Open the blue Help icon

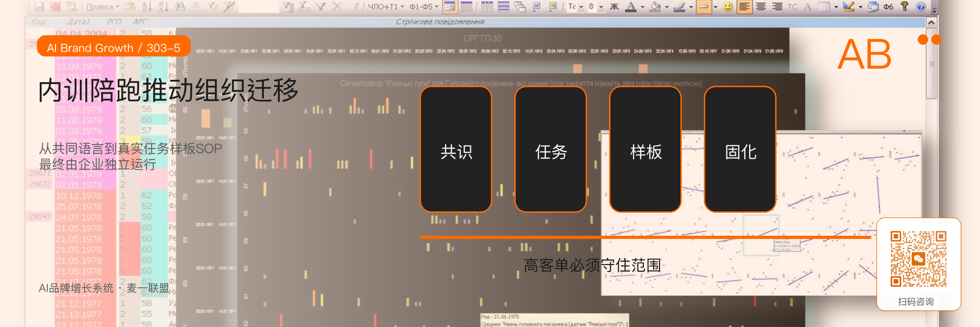(921, 7)
